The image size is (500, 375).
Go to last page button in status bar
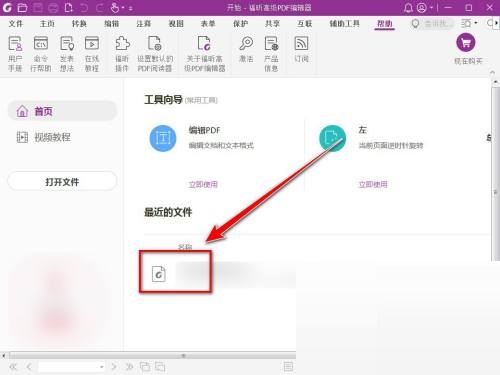[x=129, y=367]
